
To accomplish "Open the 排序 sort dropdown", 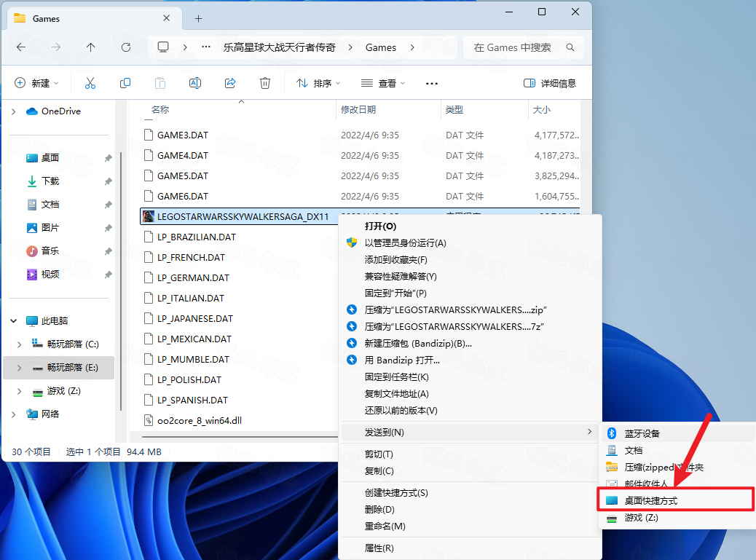I will [318, 83].
